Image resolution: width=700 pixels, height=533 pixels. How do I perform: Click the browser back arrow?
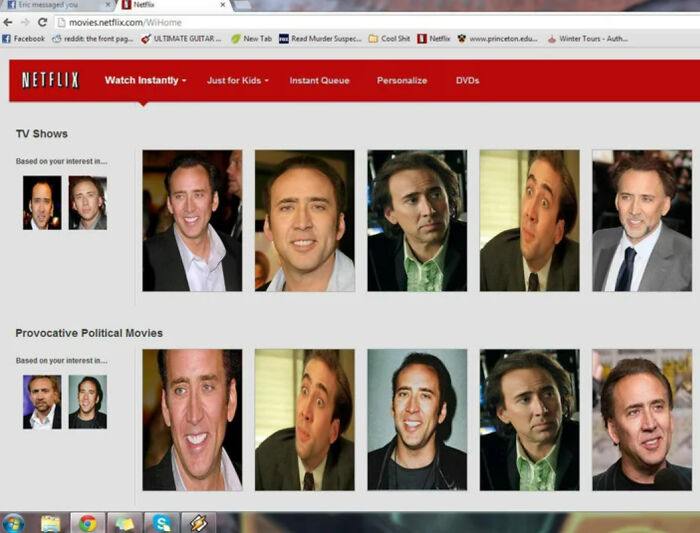pos(8,22)
